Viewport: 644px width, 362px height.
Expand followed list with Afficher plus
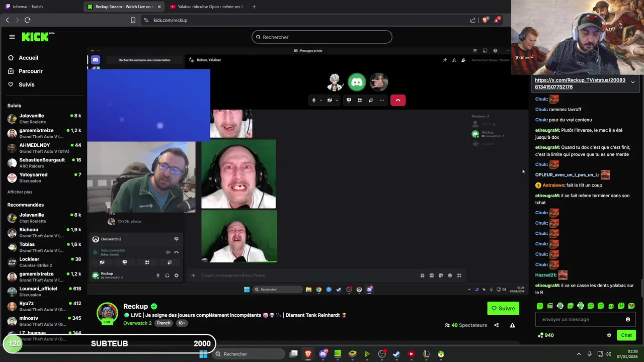coord(20,192)
